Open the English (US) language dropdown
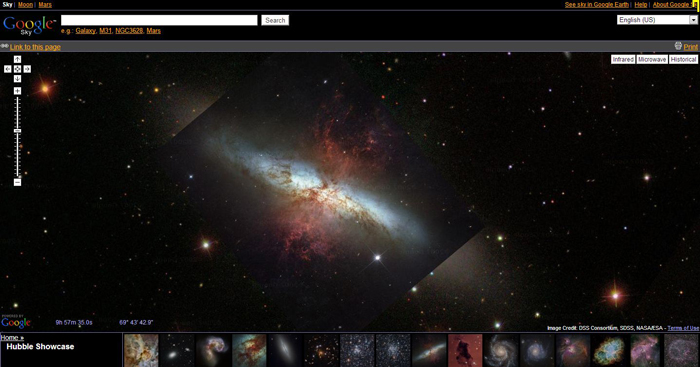 [657, 20]
